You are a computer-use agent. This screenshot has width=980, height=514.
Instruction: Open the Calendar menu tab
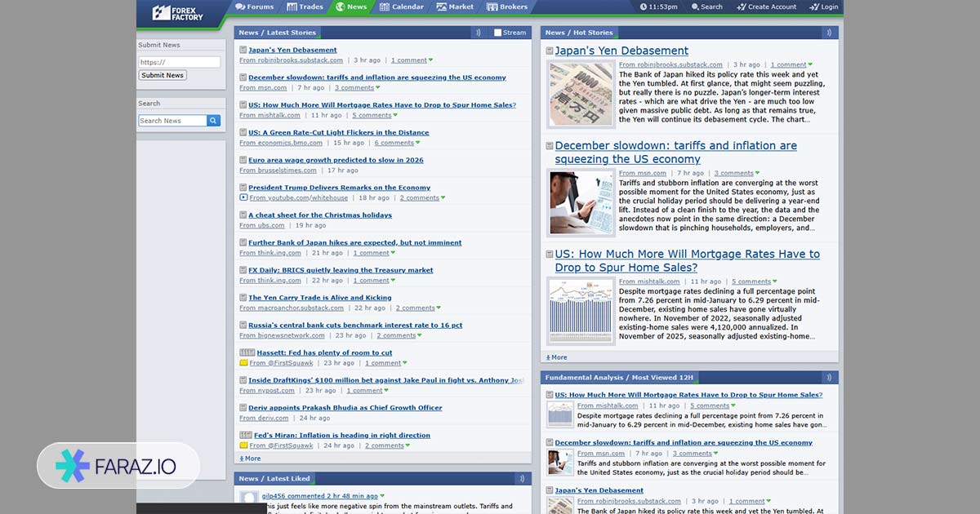coord(402,7)
